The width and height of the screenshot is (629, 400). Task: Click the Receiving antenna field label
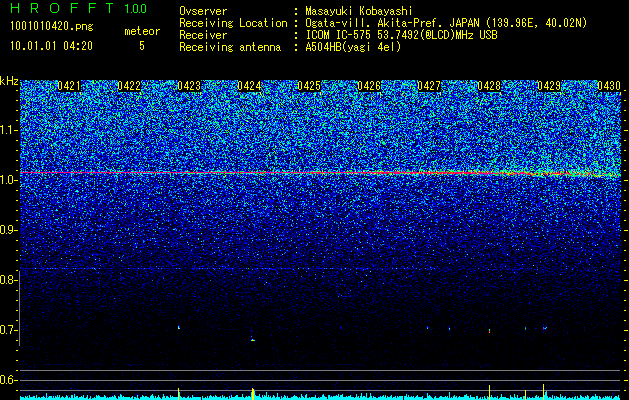[x=230, y=47]
